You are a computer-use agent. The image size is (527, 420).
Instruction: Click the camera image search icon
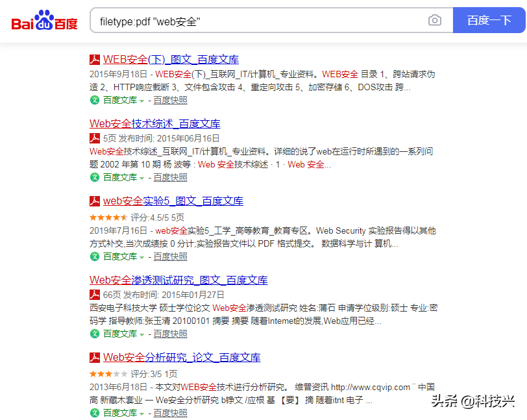point(434,21)
